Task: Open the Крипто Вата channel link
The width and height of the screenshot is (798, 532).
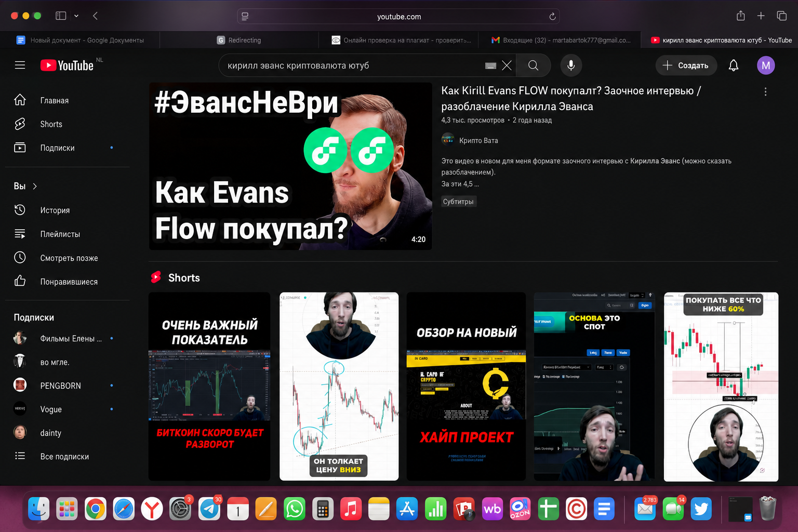Action: tap(478, 141)
